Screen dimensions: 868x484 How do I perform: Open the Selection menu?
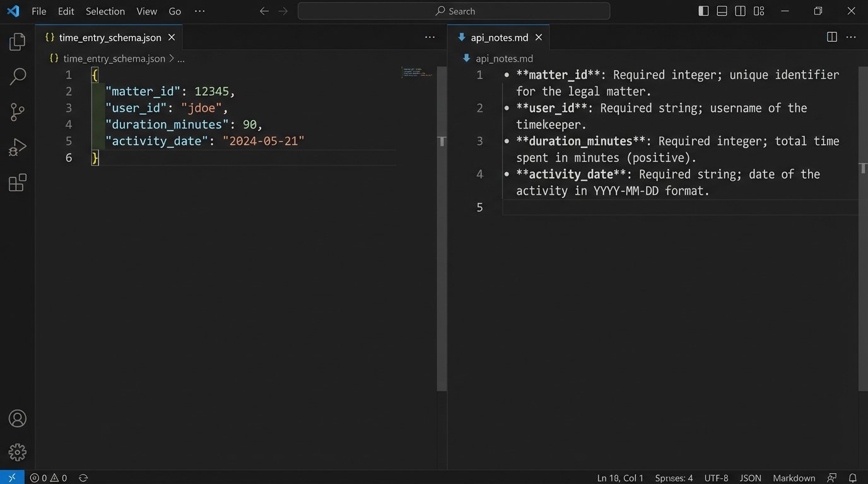pos(105,11)
